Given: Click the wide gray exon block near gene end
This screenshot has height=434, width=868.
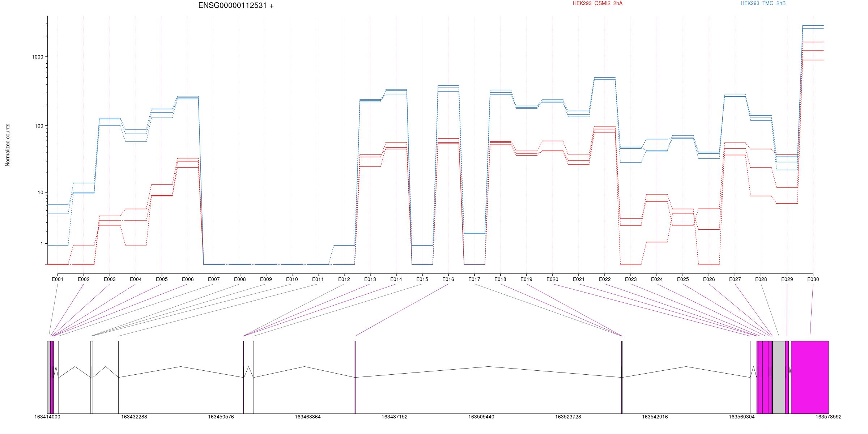Looking at the screenshot, I should pyautogui.click(x=779, y=377).
